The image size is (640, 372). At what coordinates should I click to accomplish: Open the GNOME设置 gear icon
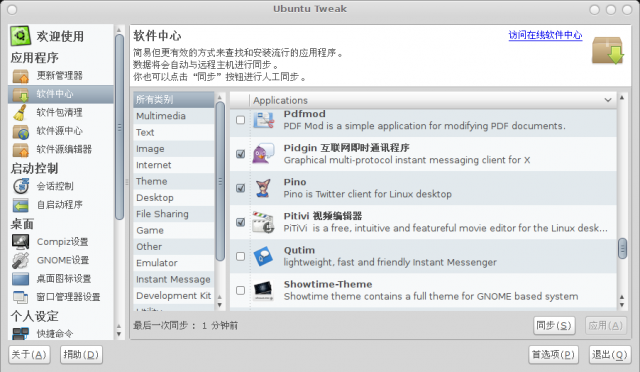pos(20,260)
